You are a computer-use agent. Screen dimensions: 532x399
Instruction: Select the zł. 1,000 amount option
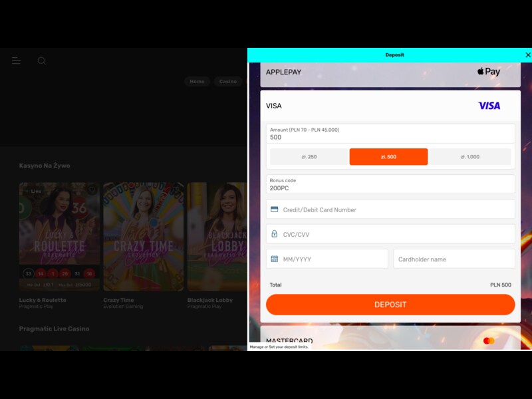point(469,157)
